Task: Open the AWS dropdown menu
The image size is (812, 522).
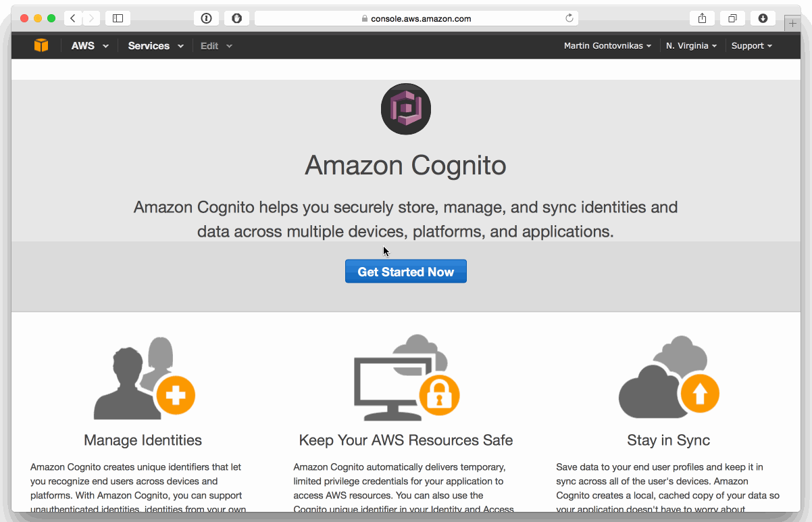Action: pos(90,46)
